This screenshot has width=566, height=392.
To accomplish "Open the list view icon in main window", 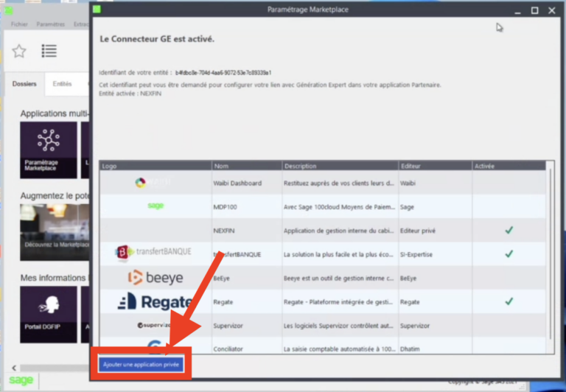I will click(49, 51).
